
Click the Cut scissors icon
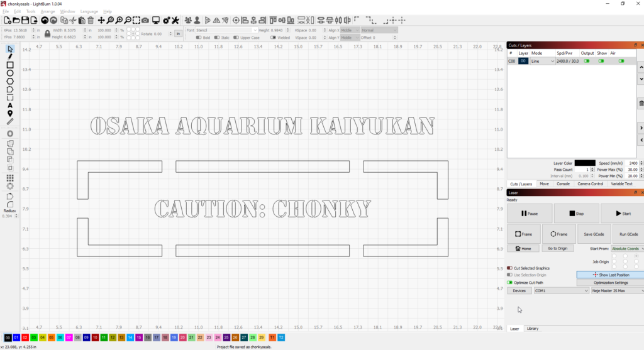point(73,20)
